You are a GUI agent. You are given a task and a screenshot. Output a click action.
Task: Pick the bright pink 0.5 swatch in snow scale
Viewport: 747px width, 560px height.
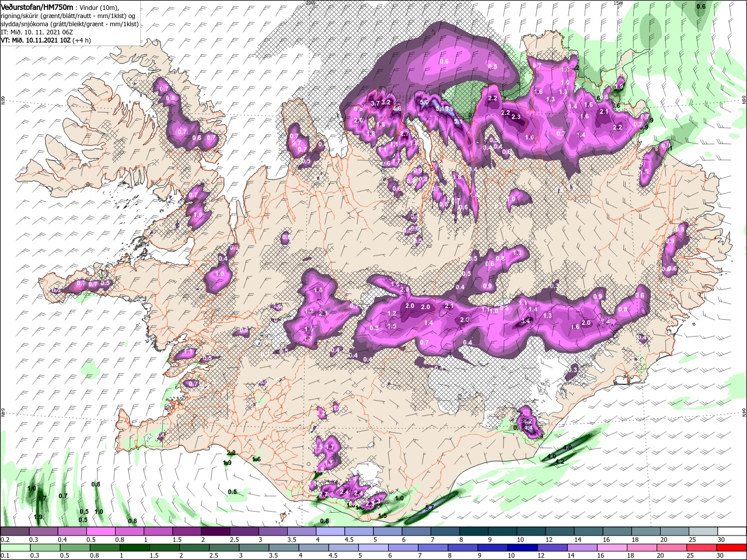(x=101, y=531)
